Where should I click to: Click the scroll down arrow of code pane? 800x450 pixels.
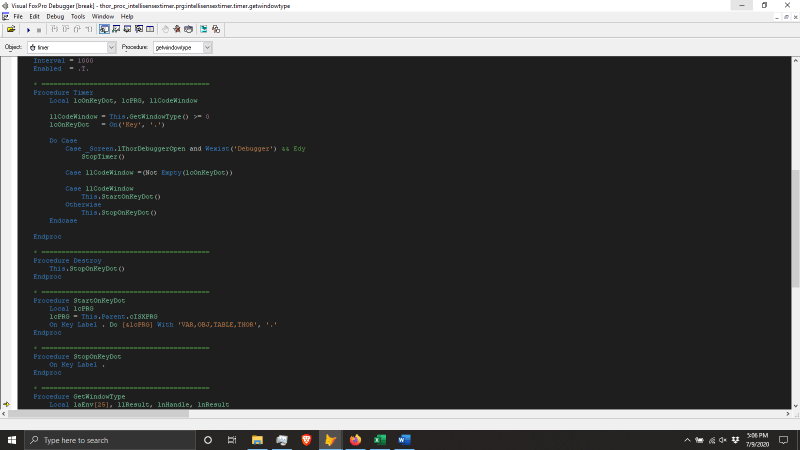tap(795, 406)
